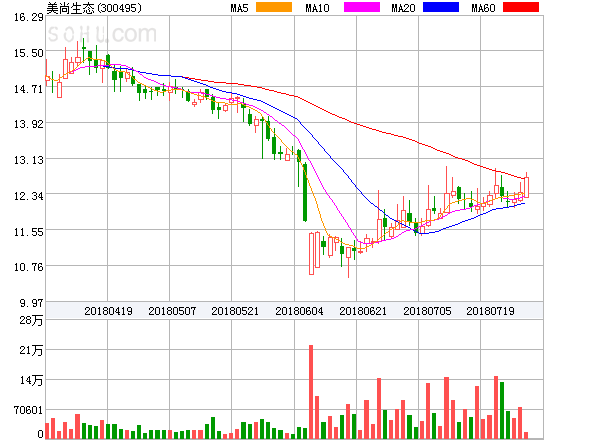This screenshot has height=440, width=600.
Task: Click the MA5 legend label
Action: pyautogui.click(x=239, y=8)
